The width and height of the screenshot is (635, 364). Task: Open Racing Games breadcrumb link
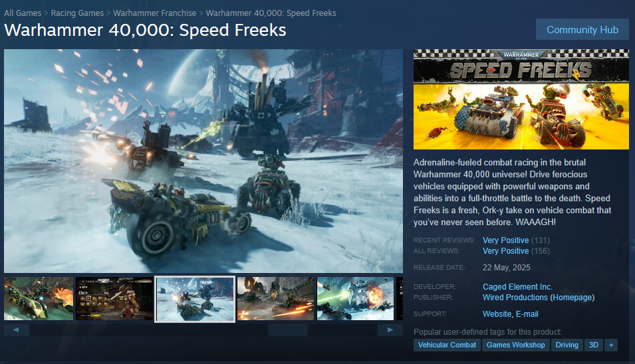(x=77, y=13)
